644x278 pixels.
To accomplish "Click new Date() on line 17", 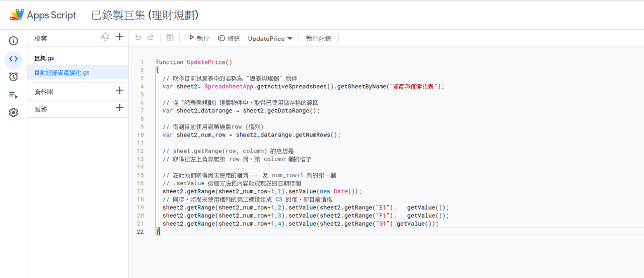I will tap(338, 191).
